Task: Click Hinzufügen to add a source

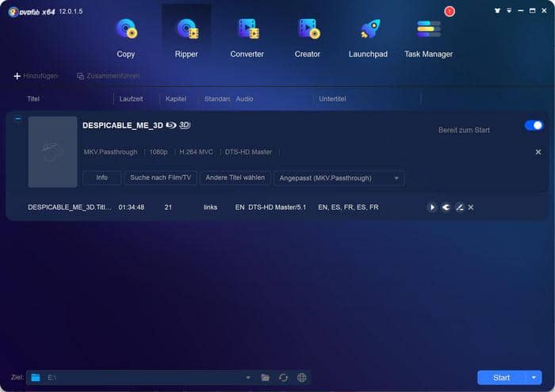Action: [36, 76]
